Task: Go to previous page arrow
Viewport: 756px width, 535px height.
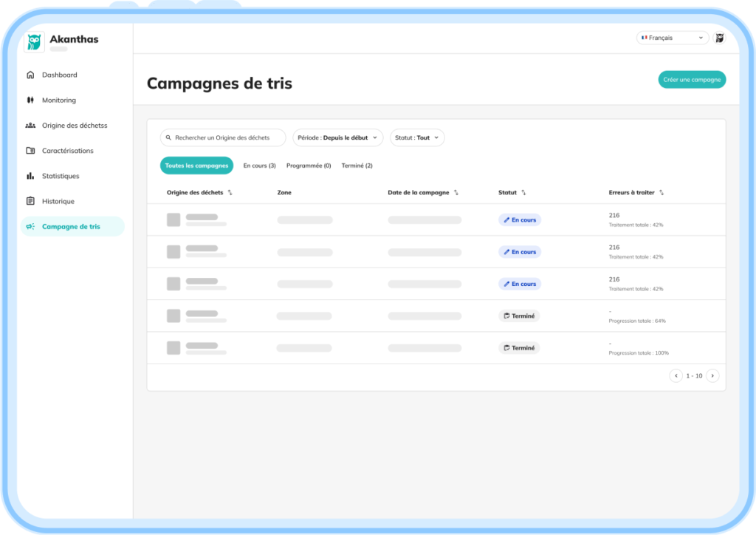Action: (x=676, y=376)
